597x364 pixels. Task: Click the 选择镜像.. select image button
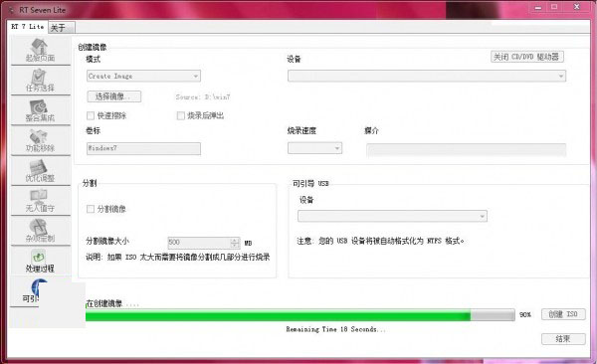(113, 96)
